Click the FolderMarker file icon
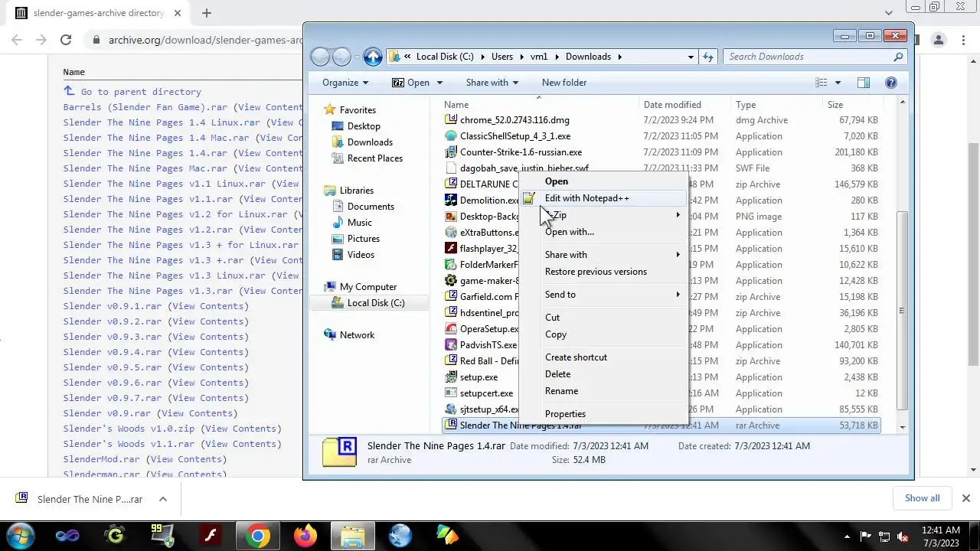The height and width of the screenshot is (551, 980). point(451,264)
